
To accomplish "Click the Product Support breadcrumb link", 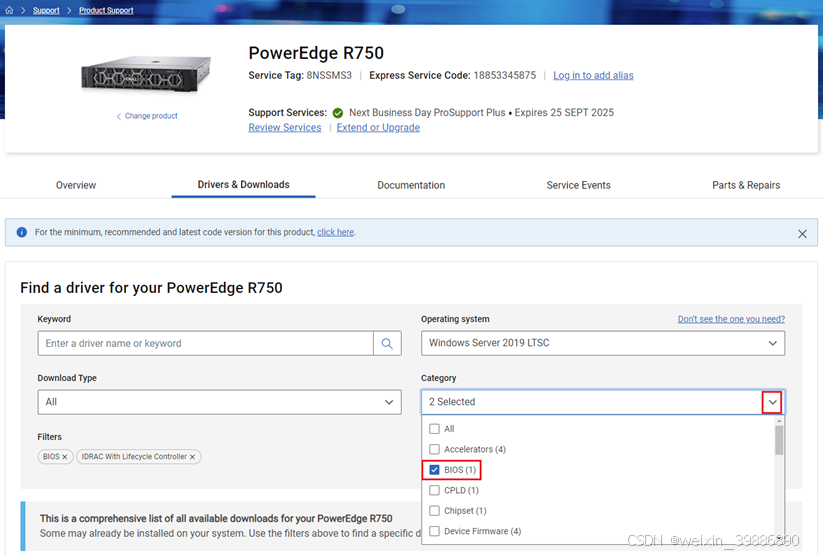I will coord(106,11).
